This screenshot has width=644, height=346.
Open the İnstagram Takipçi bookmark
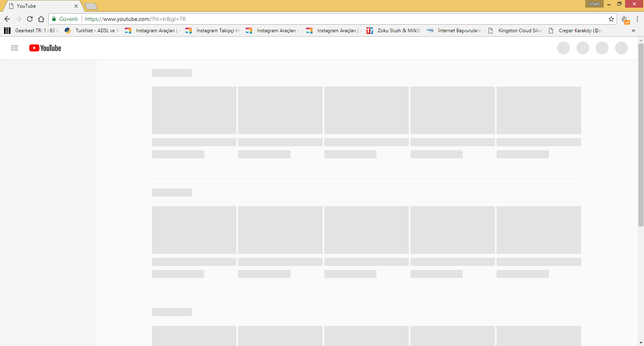(213, 31)
